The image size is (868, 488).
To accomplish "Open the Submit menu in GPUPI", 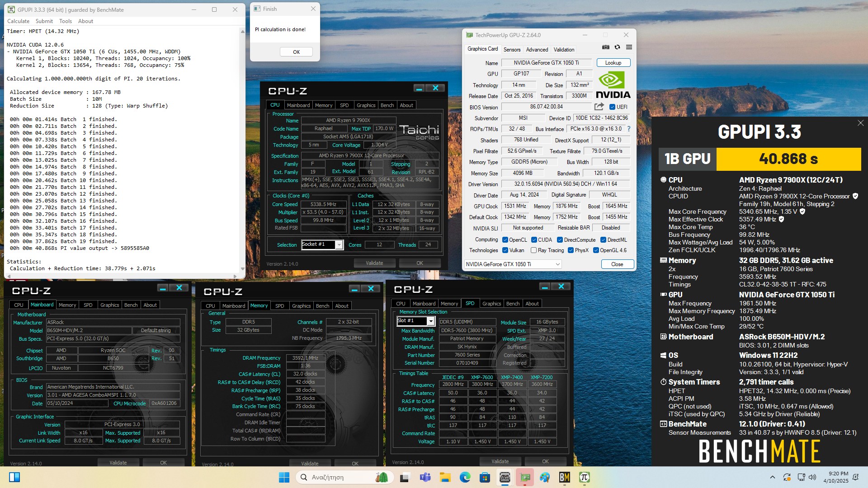I will [44, 21].
